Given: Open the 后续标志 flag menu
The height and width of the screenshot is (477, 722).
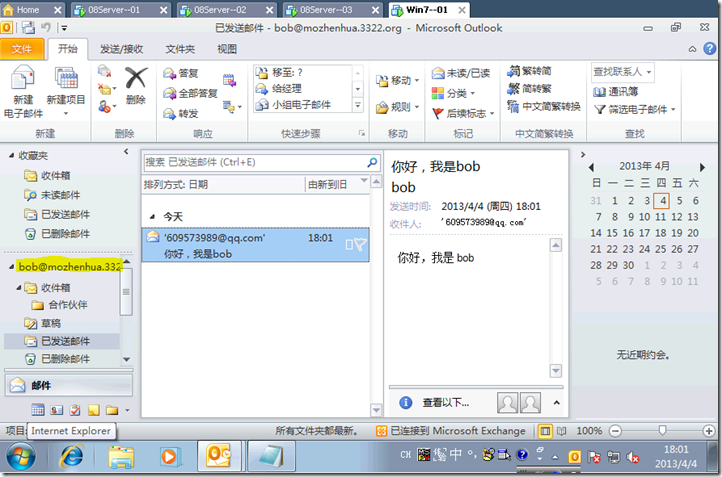Looking at the screenshot, I should (463, 113).
